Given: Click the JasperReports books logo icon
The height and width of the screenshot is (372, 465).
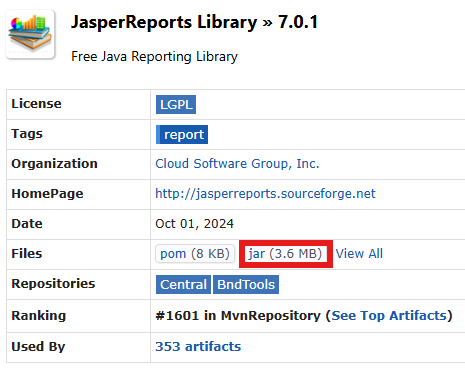Looking at the screenshot, I should point(30,34).
